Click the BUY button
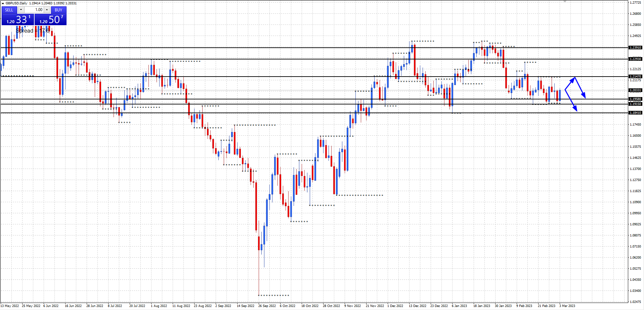Screen dimensions: 644x310 [58, 10]
